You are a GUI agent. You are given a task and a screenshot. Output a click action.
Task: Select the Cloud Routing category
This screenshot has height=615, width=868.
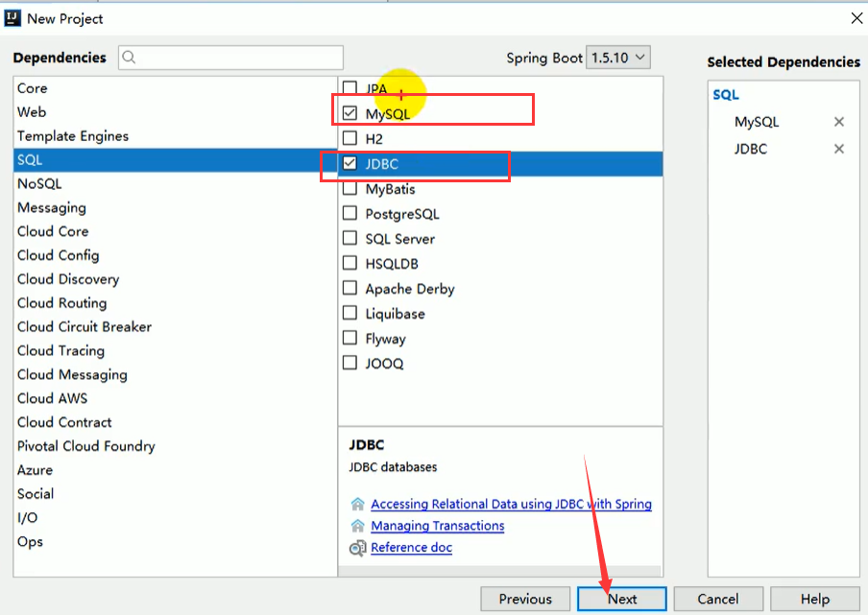tap(175, 302)
